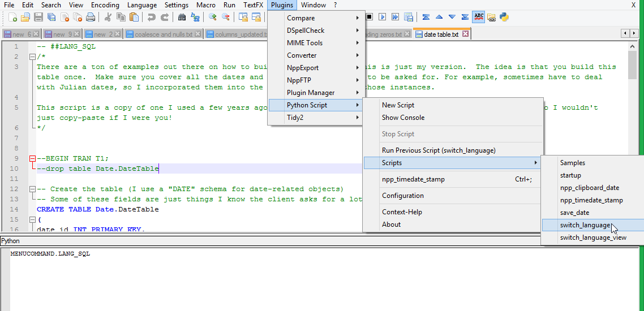Go to last difference compare icon
Screen dimensions: 644x311
[465, 17]
